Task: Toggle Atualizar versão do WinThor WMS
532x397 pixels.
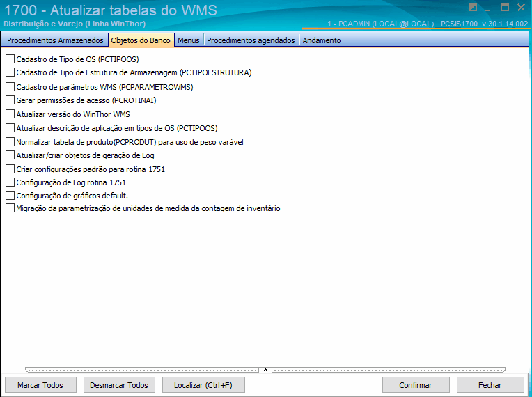Action: (10, 114)
